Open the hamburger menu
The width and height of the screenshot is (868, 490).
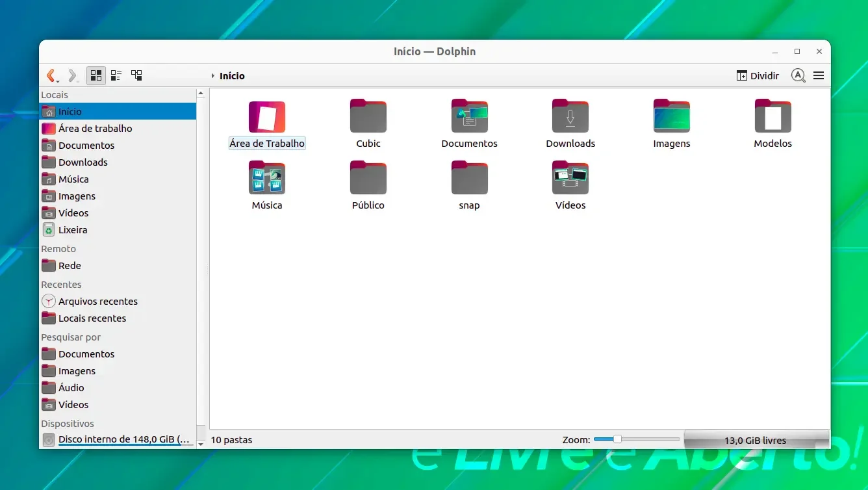tap(819, 75)
